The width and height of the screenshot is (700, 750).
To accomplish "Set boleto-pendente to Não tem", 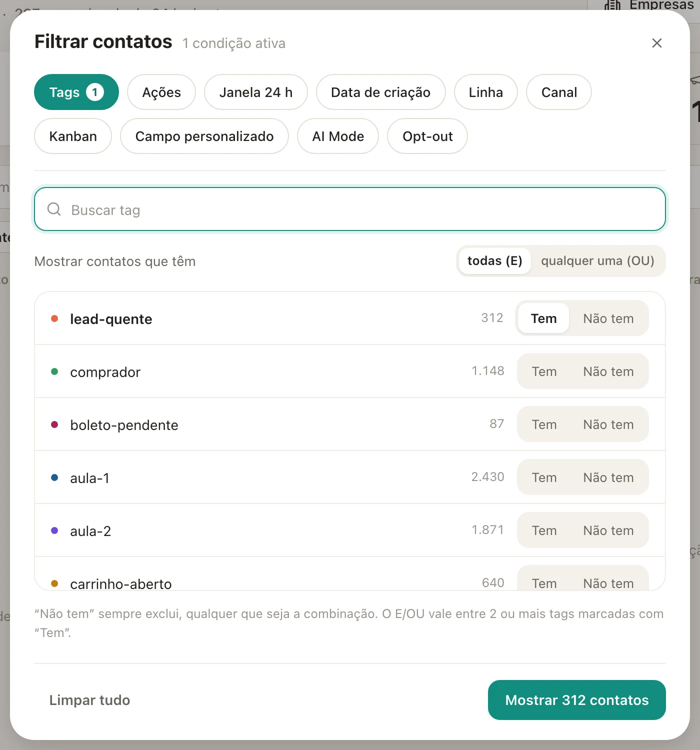I will [608, 424].
